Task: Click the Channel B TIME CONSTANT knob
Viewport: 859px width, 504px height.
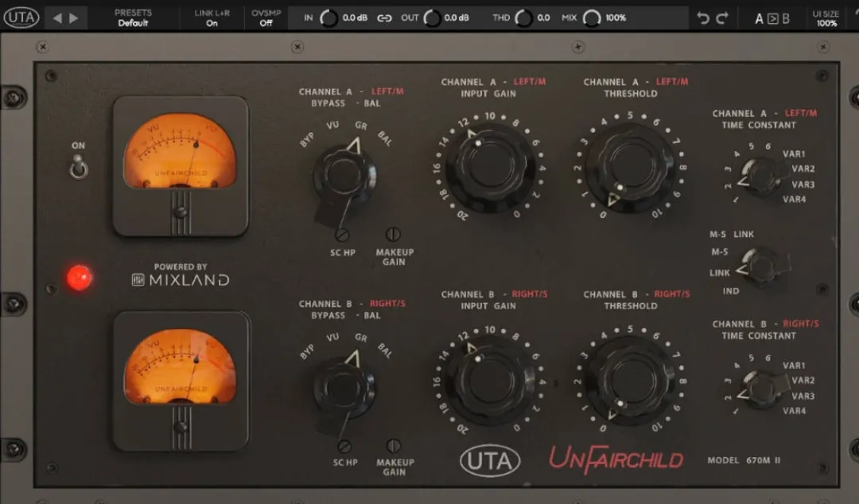Action: click(761, 389)
